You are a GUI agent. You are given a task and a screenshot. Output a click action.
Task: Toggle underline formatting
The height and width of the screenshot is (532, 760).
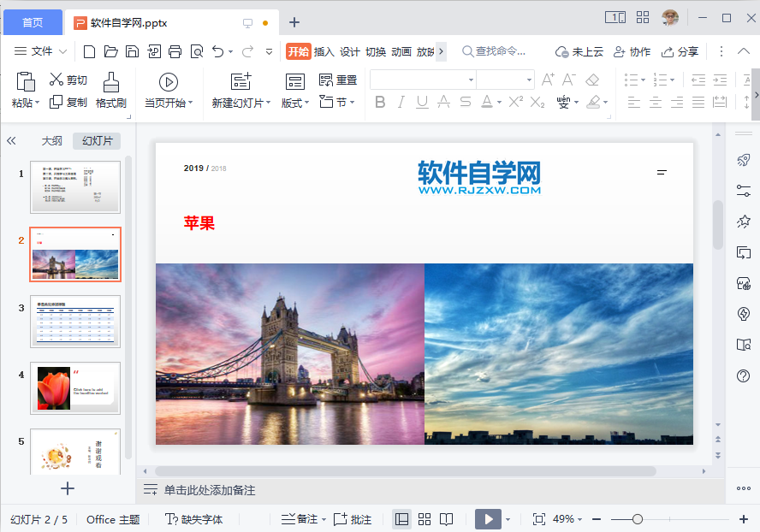coord(422,102)
